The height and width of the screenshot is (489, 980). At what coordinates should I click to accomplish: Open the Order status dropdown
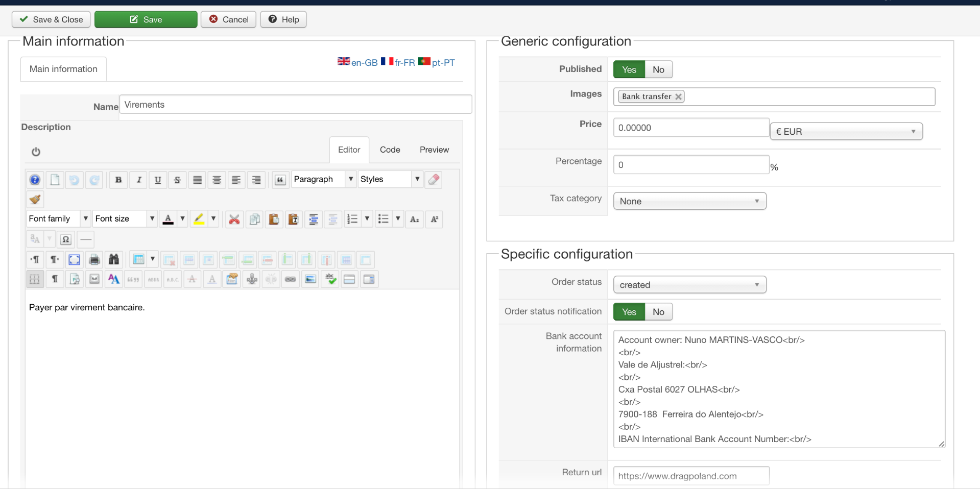coord(689,285)
